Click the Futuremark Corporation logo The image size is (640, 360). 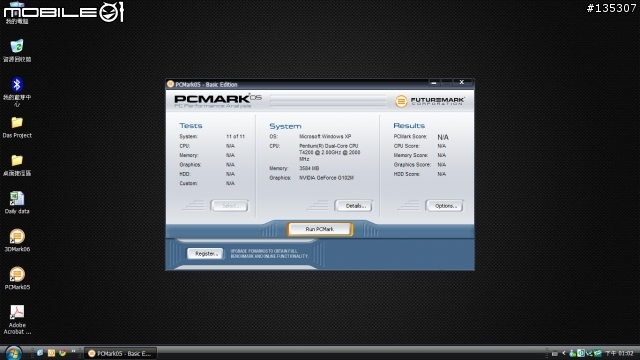429,101
